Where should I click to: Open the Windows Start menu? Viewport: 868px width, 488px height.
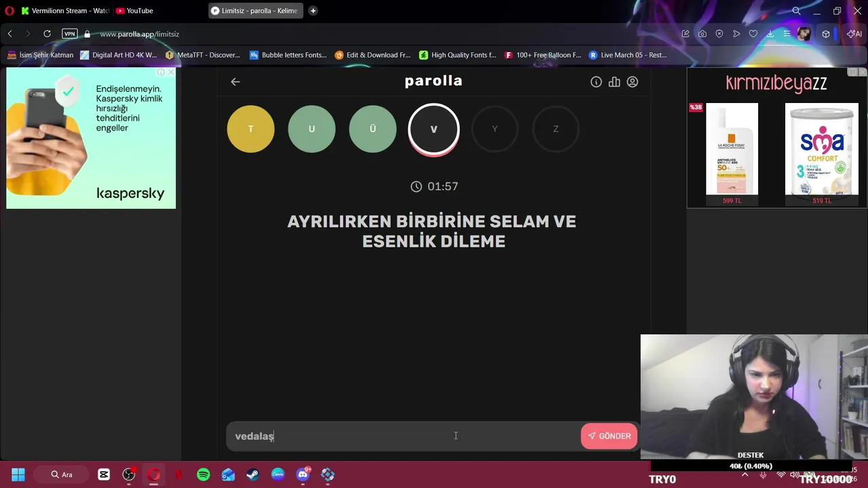point(18,474)
